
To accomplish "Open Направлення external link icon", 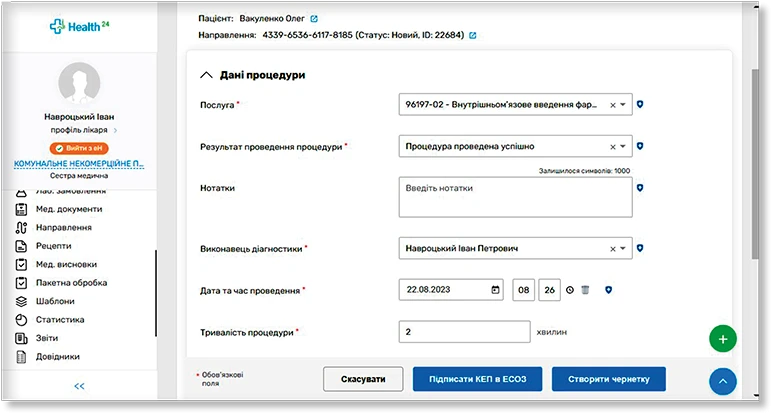I will [x=473, y=35].
